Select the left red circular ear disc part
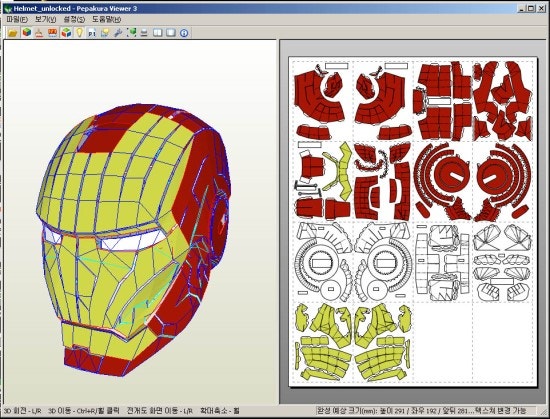Image resolution: width=550 pixels, height=419 pixels. [451, 175]
